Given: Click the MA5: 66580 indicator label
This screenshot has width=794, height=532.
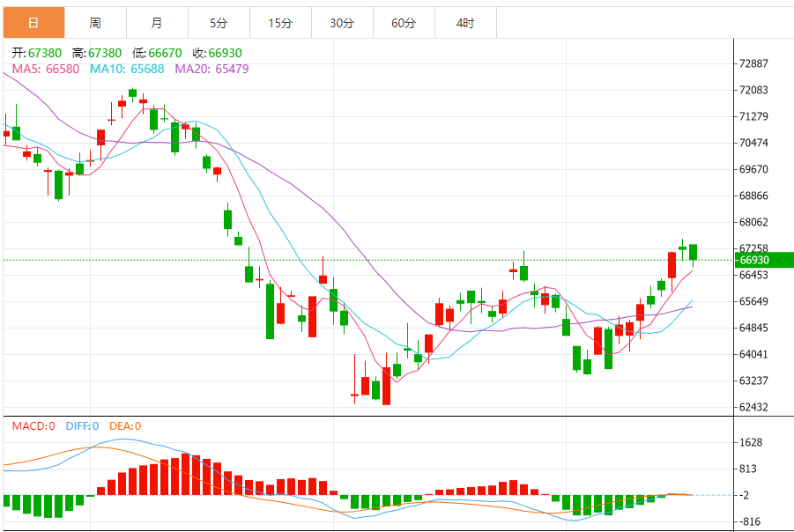Looking at the screenshot, I should click(x=46, y=69).
